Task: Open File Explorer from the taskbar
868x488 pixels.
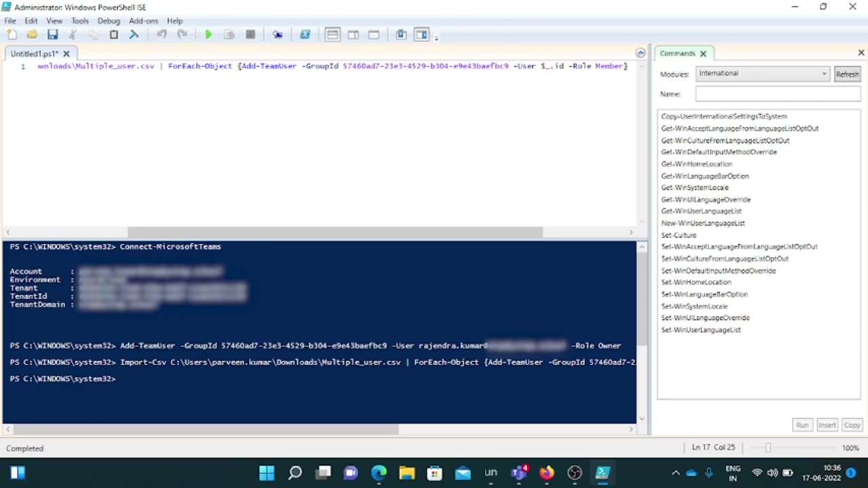Action: point(406,473)
